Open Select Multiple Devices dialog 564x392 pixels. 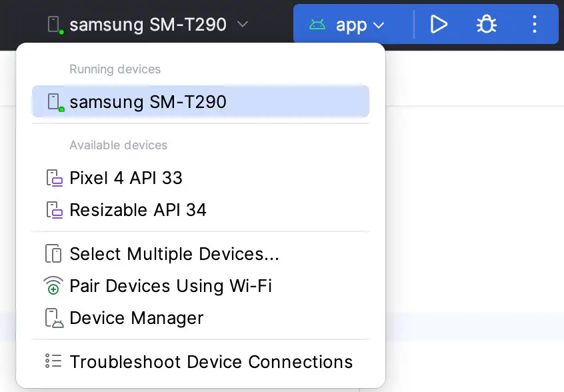click(x=201, y=254)
